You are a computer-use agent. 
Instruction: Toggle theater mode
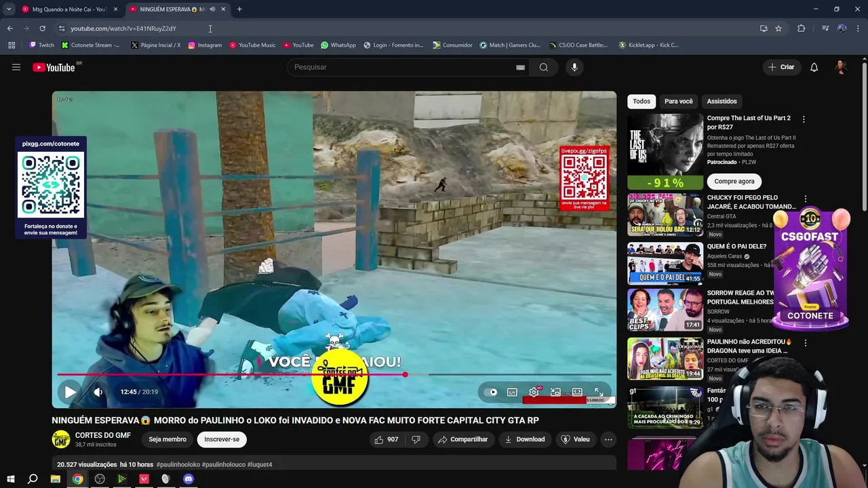pyautogui.click(x=577, y=392)
